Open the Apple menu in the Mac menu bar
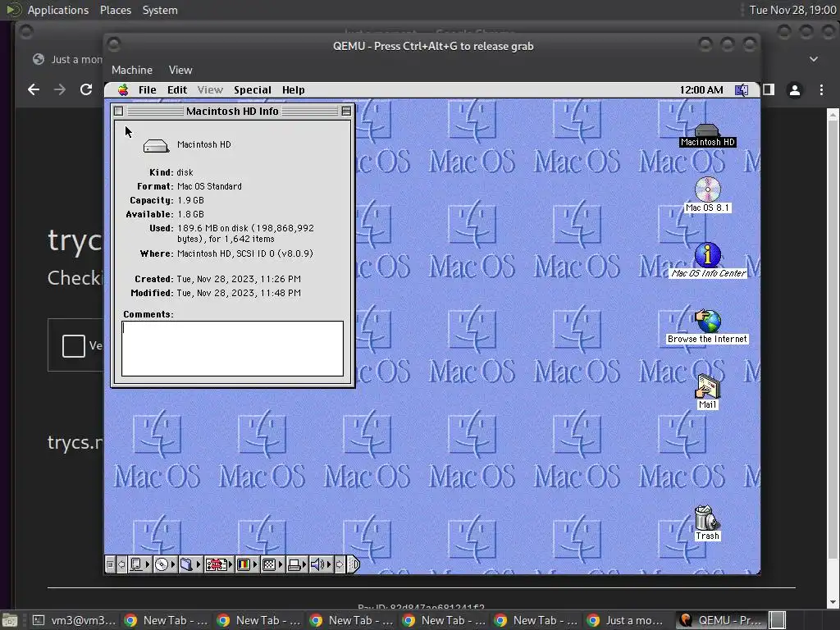Screen dimensions: 840x630 (123, 89)
